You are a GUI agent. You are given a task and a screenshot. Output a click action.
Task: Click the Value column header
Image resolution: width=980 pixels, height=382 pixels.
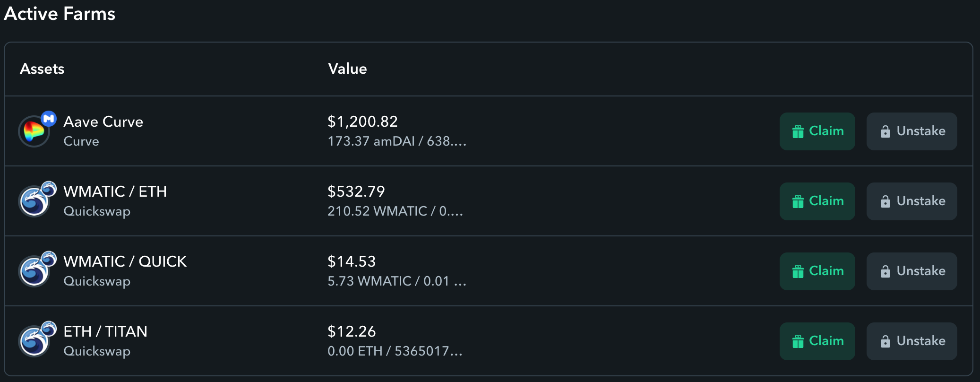pos(347,69)
